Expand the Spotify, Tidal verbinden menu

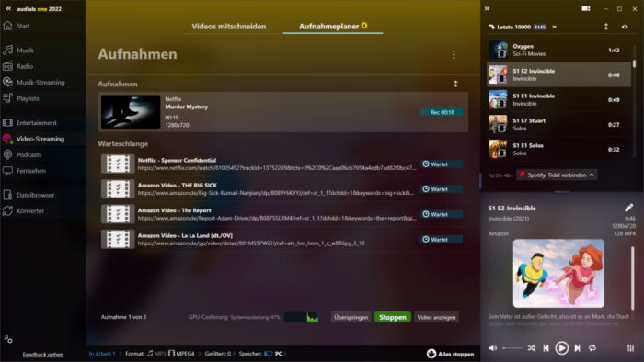click(x=557, y=175)
